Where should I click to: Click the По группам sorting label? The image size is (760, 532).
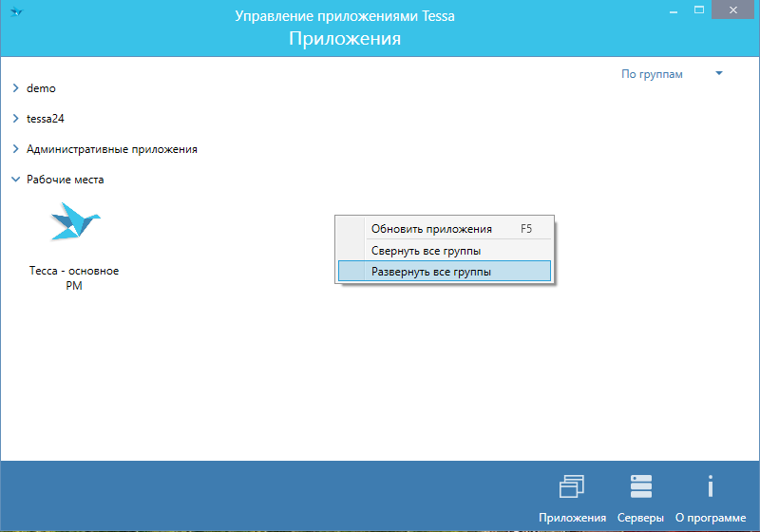652,74
